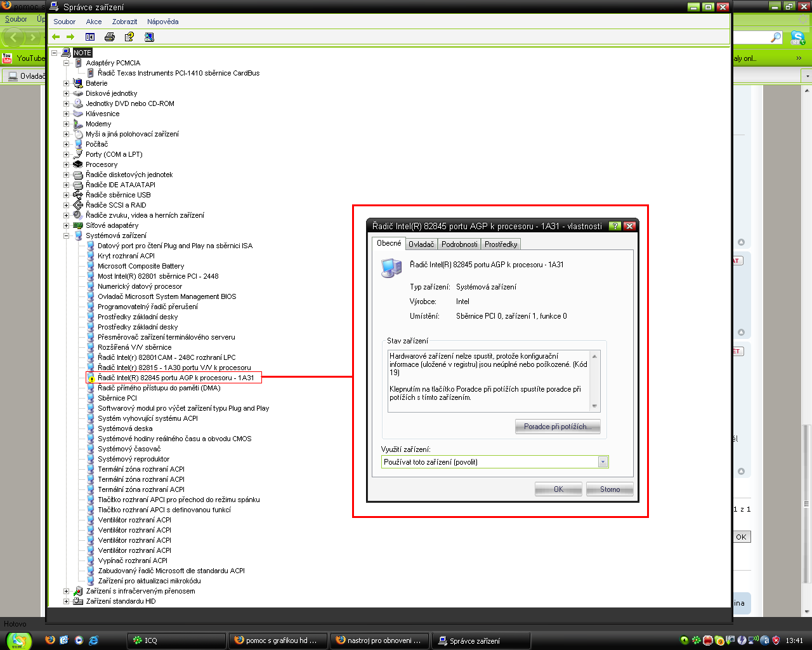Click the NOTE computer icon at tree root
The height and width of the screenshot is (650, 812).
pos(66,53)
